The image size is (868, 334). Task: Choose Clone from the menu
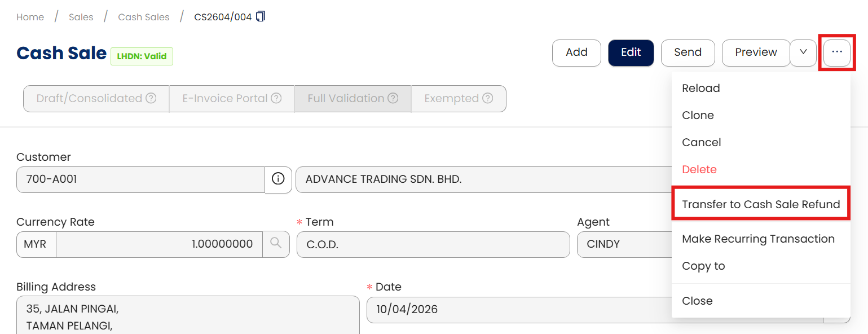tap(698, 115)
